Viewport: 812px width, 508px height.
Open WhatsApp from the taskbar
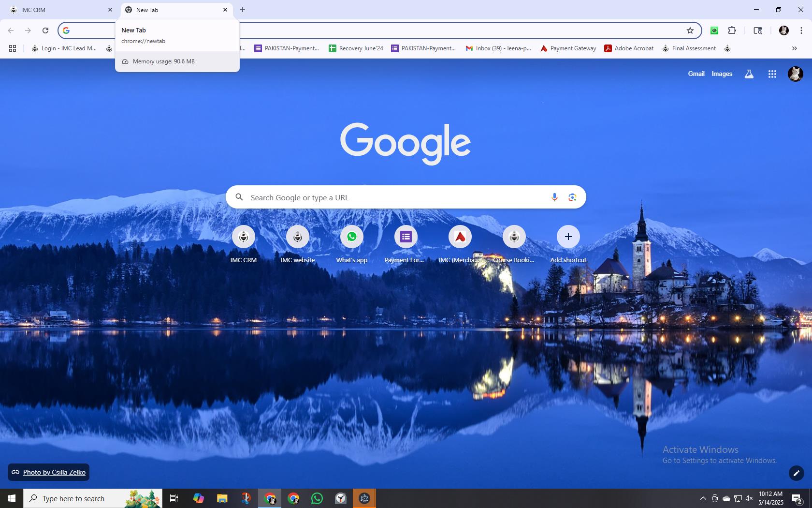(x=317, y=498)
